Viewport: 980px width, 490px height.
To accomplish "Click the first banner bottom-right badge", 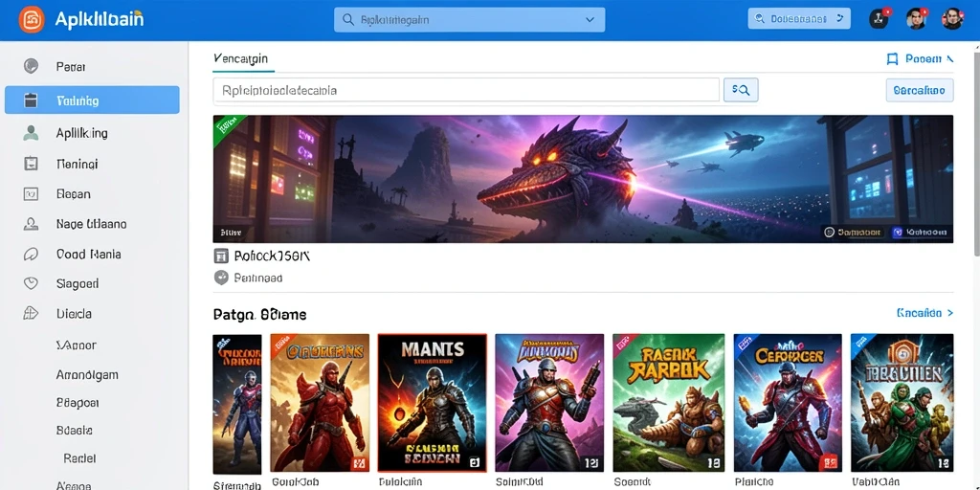I will click(x=854, y=232).
